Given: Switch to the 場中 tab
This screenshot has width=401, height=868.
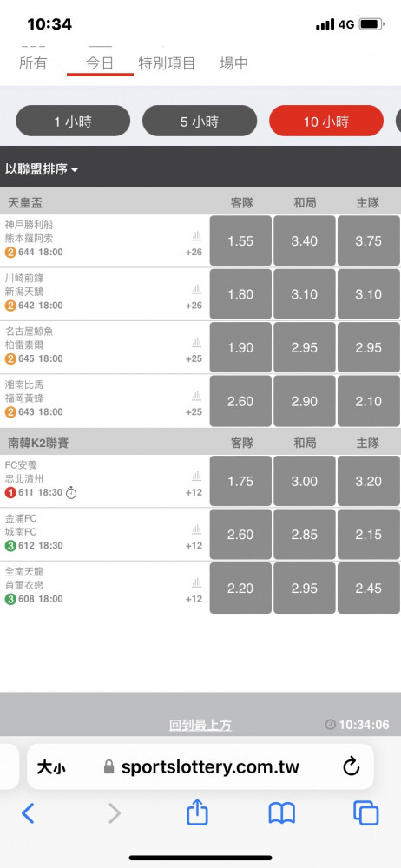Looking at the screenshot, I should point(233,63).
